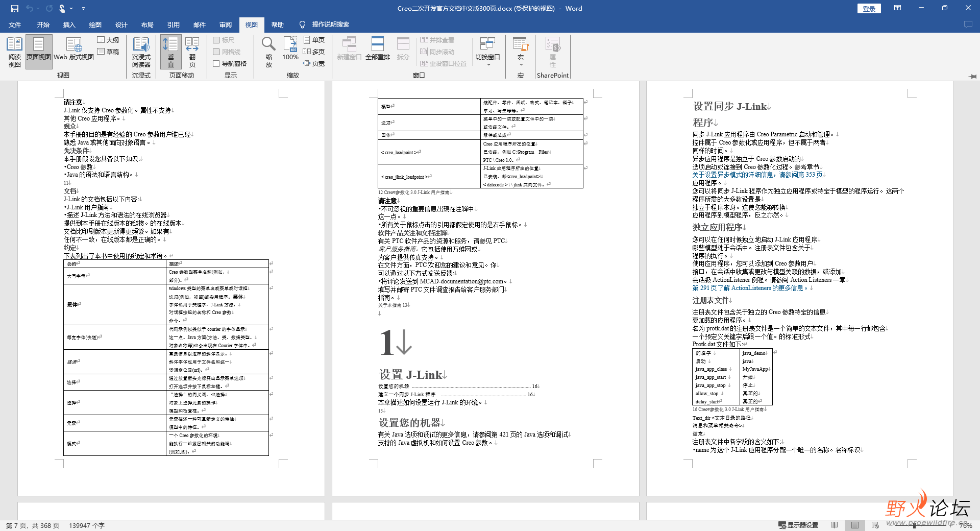Open the Mailings (邮件) tab

coord(199,25)
